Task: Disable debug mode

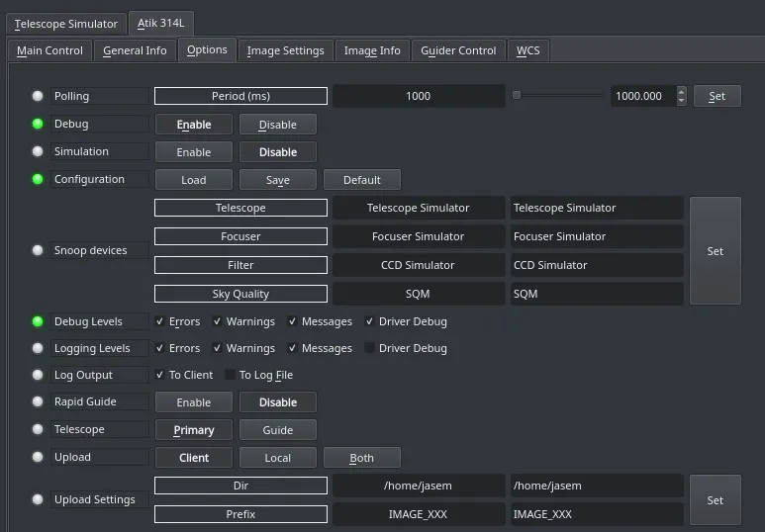Action: [x=278, y=125]
